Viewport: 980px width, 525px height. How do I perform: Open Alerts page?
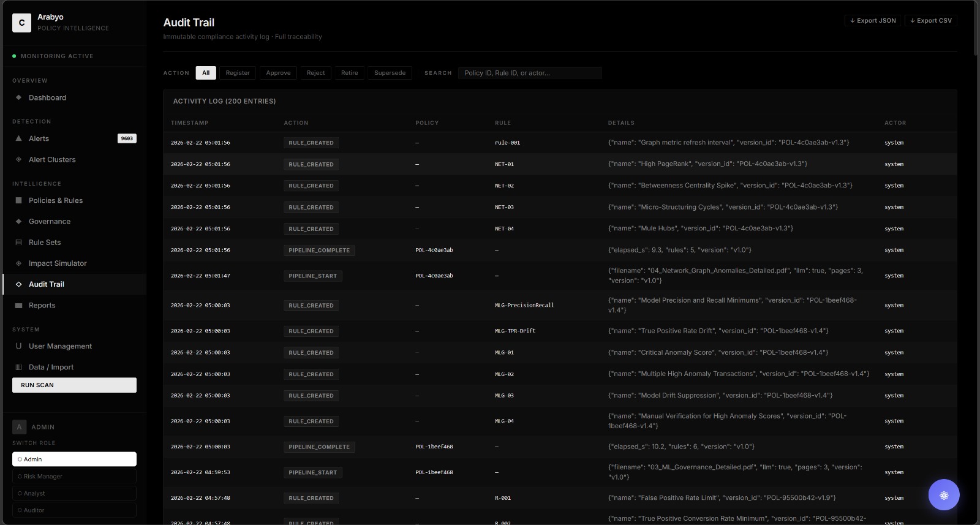(x=74, y=138)
